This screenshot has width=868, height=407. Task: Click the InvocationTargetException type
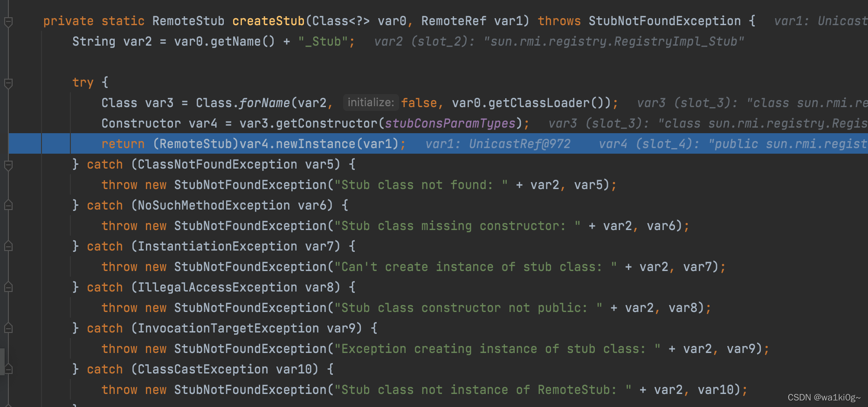[x=228, y=328]
